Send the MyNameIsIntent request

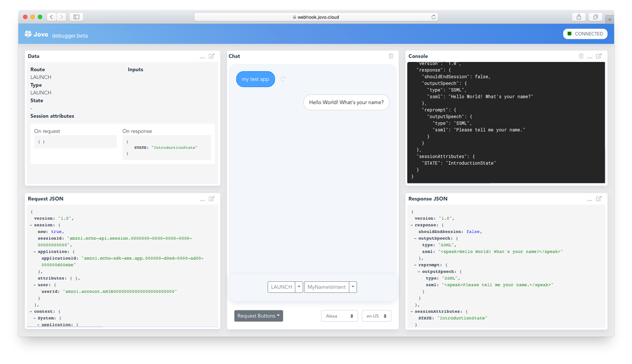(x=327, y=287)
